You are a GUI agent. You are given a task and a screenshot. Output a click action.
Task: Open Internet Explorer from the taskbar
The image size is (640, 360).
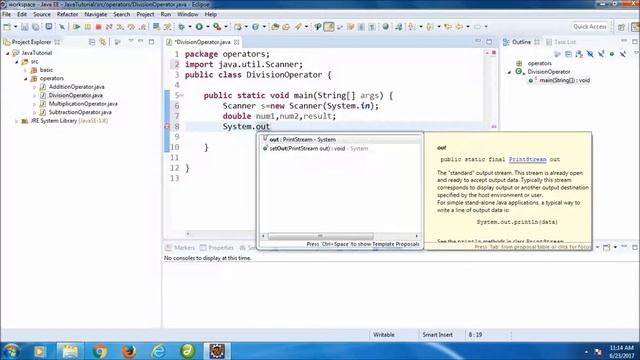tap(158, 351)
